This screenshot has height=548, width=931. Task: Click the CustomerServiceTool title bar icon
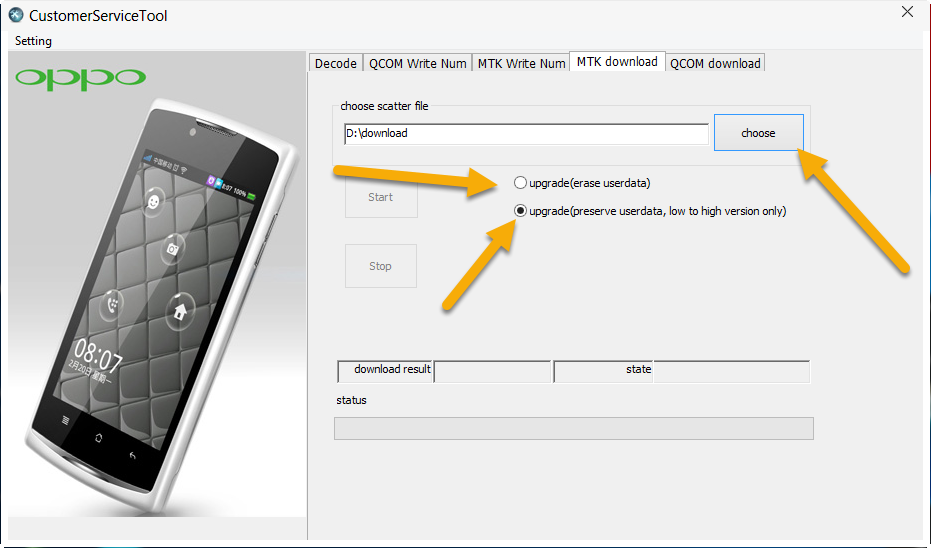(x=16, y=15)
